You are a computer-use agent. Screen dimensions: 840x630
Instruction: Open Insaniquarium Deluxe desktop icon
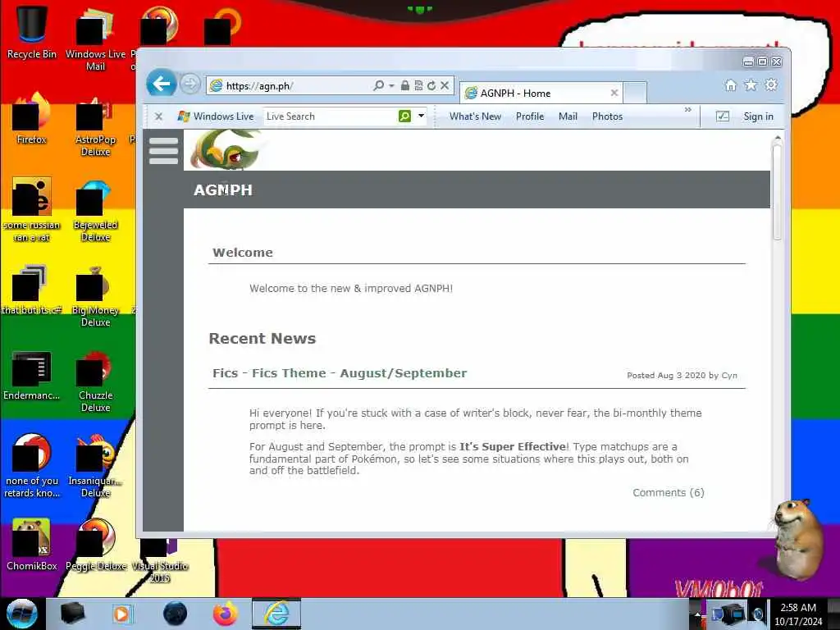tap(95, 467)
